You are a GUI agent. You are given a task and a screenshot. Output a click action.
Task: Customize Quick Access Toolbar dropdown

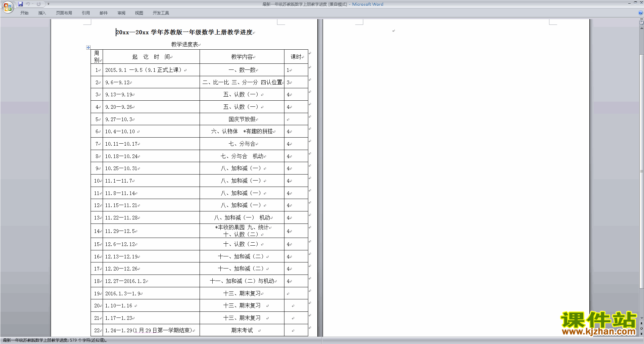[48, 4]
